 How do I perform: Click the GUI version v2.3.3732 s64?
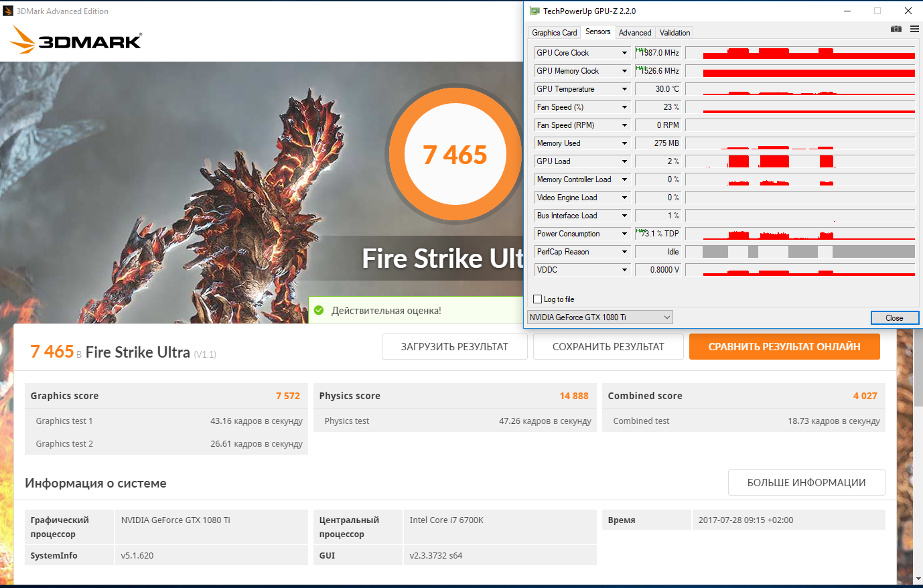[436, 556]
